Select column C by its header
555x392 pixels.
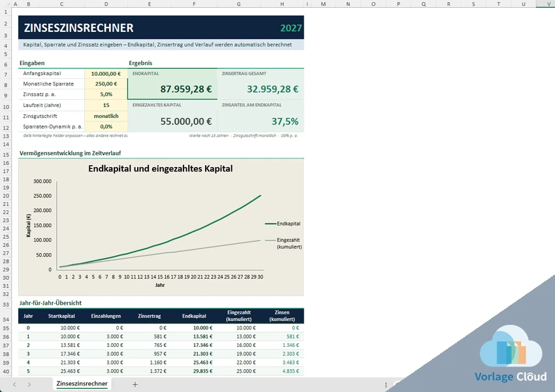[x=61, y=5]
